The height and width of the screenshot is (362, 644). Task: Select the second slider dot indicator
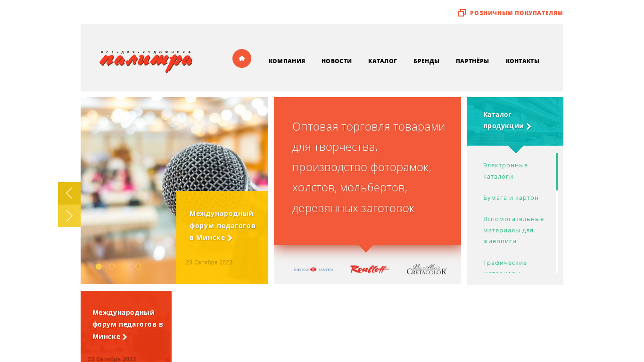112,266
